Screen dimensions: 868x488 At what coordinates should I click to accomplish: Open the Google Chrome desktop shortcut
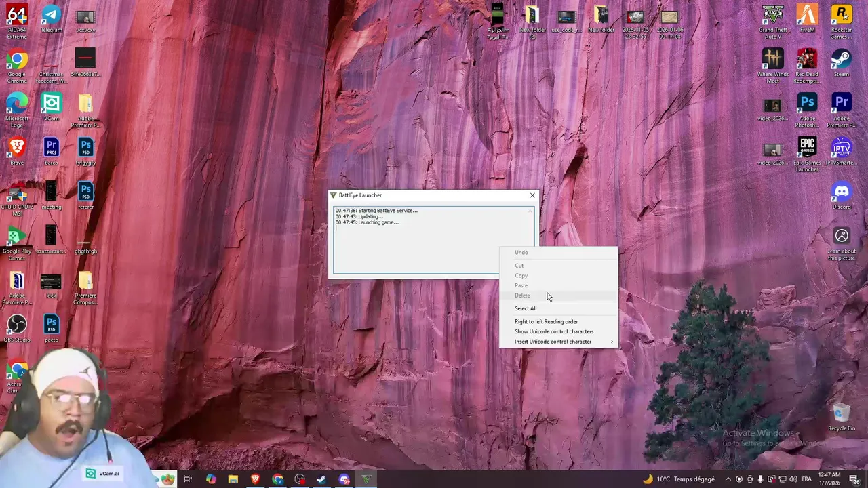pyautogui.click(x=17, y=68)
